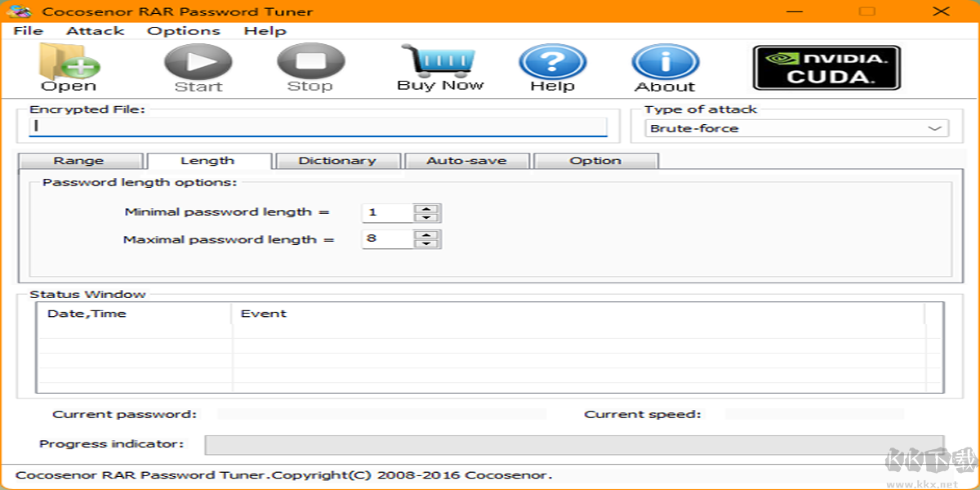
Task: Open the Help menu
Action: tap(265, 31)
